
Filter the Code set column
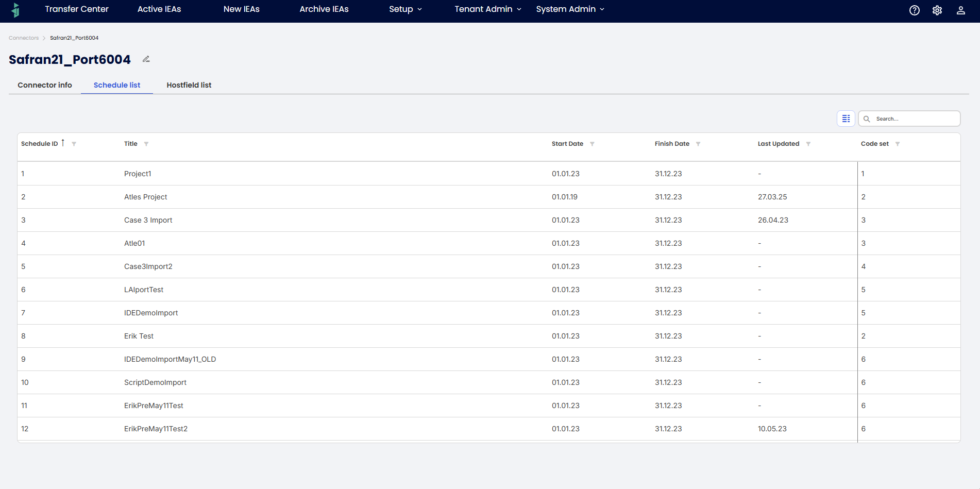coord(898,144)
